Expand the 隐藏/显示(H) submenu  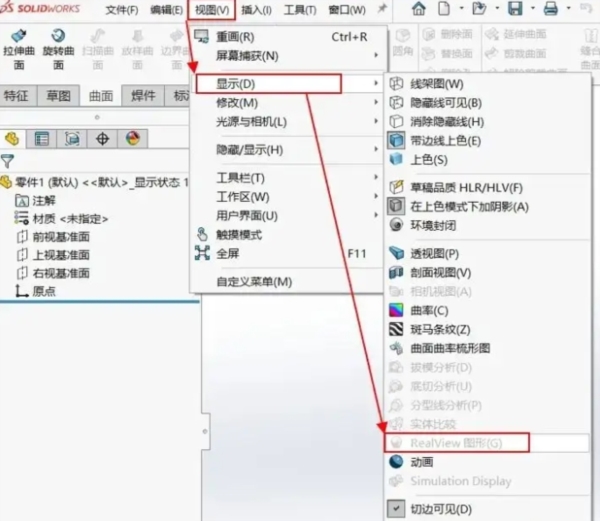tap(287, 150)
